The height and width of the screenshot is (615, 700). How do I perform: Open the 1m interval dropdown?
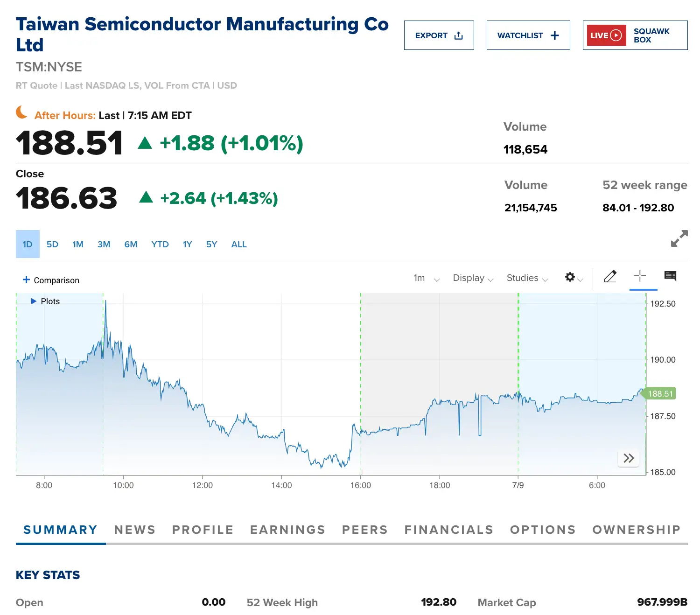pos(427,278)
